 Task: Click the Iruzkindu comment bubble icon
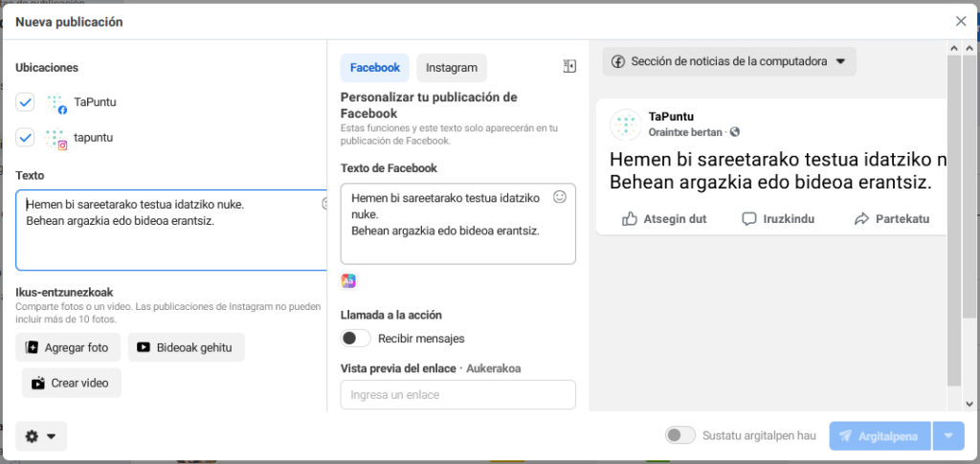pos(748,218)
